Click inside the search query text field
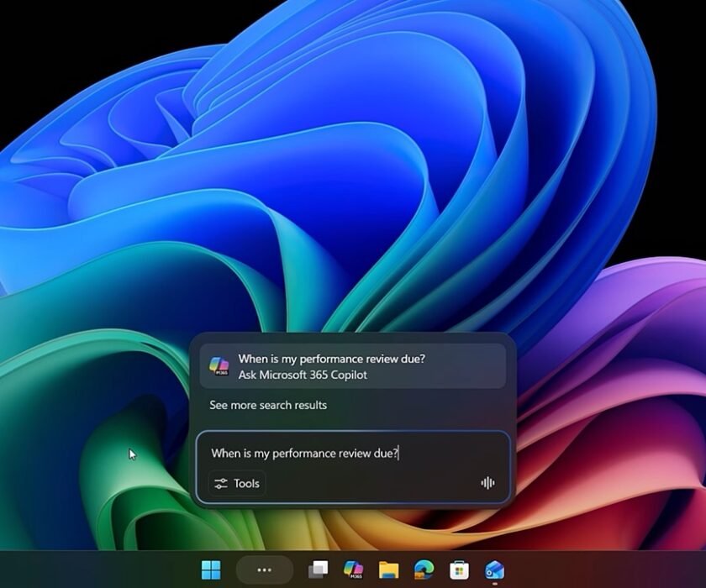 pyautogui.click(x=336, y=453)
